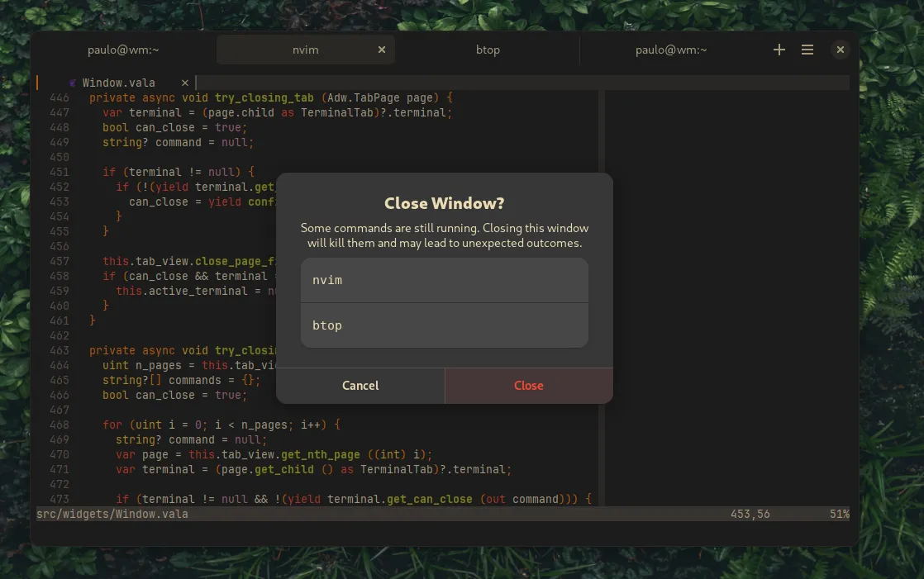Select the btop row in running commands
This screenshot has width=924, height=579.
444,325
